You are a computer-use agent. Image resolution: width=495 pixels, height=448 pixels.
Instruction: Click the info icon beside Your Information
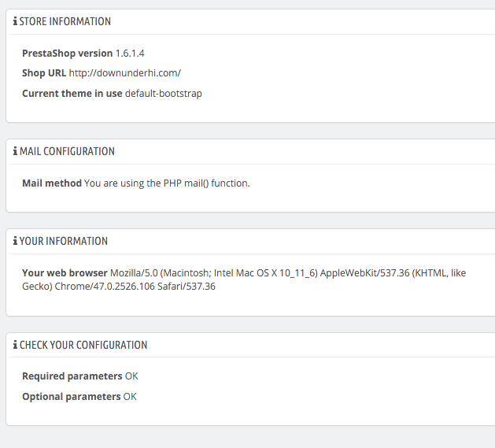15,241
